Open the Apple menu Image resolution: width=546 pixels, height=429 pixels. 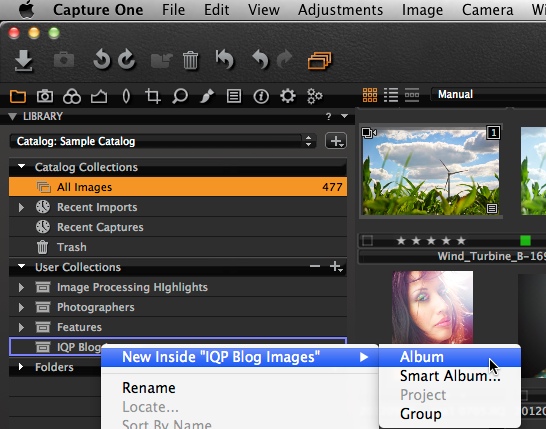click(26, 9)
